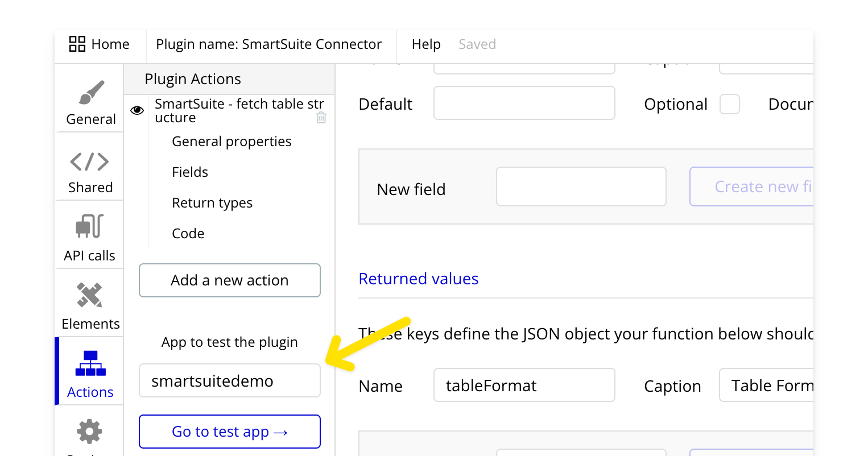Select the Actions hierarchy icon tab
This screenshot has width=868, height=456.
coord(90,364)
